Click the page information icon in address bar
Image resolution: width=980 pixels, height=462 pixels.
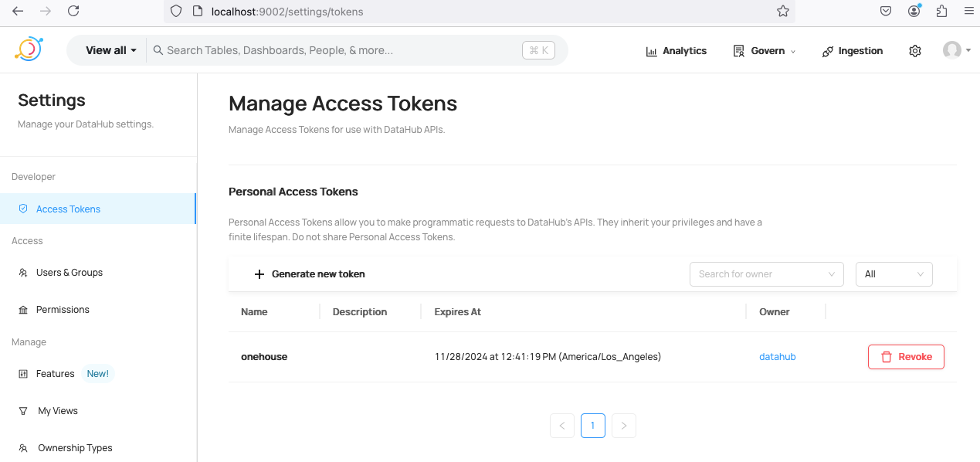197,12
